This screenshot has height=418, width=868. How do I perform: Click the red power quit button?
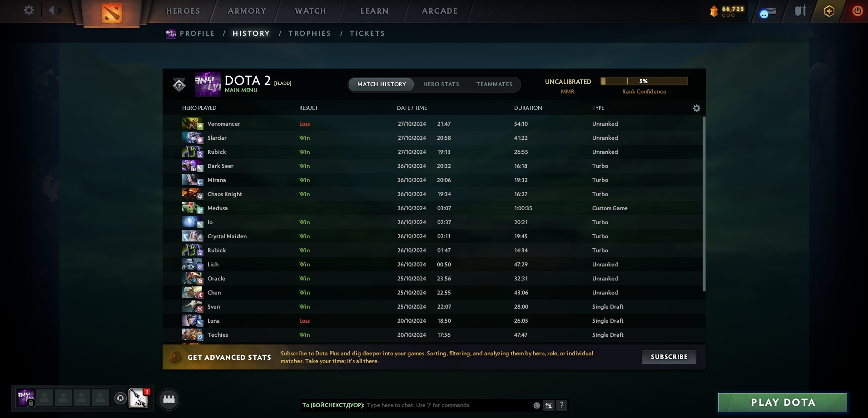coord(858,11)
